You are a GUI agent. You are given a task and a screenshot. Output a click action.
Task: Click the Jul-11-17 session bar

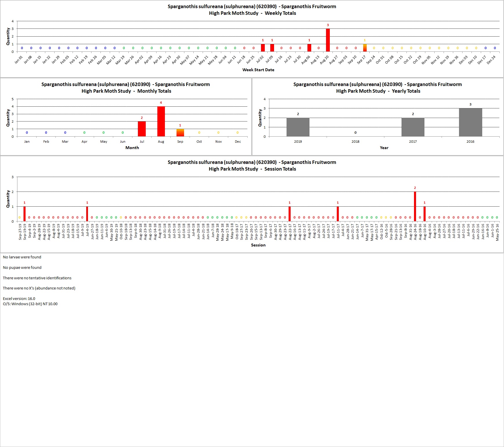[x=338, y=214]
